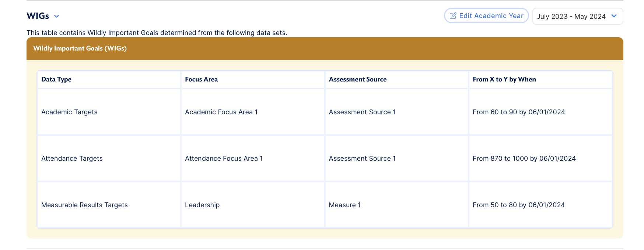Click the From X to Y by When header
The height and width of the screenshot is (250, 644).
504,79
